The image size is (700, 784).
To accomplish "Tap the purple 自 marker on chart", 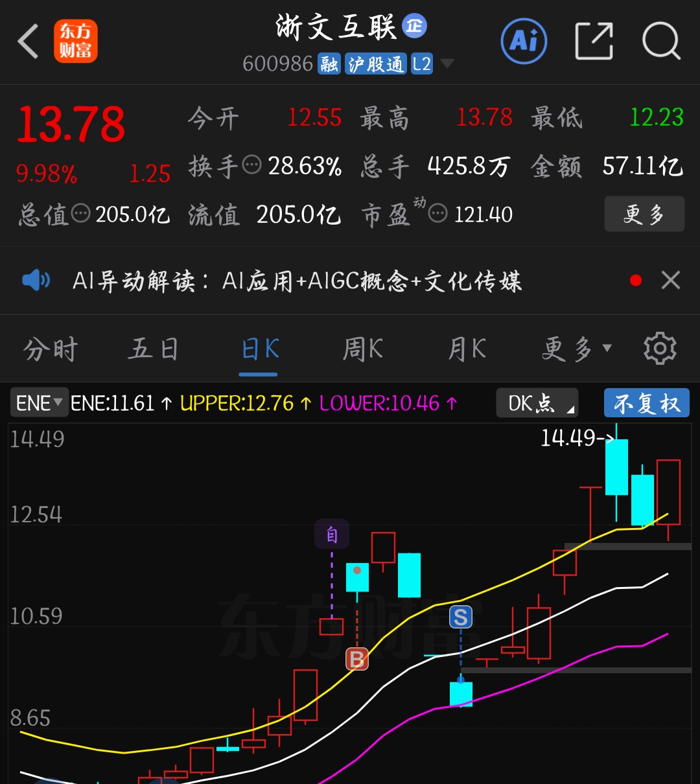I will pos(332,535).
